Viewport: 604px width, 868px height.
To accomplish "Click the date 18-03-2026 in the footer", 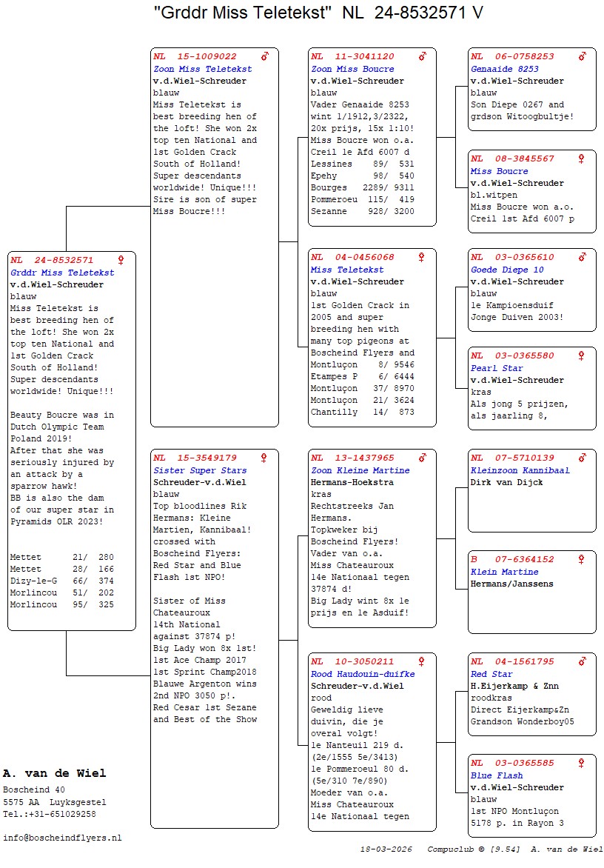I will [x=386, y=849].
